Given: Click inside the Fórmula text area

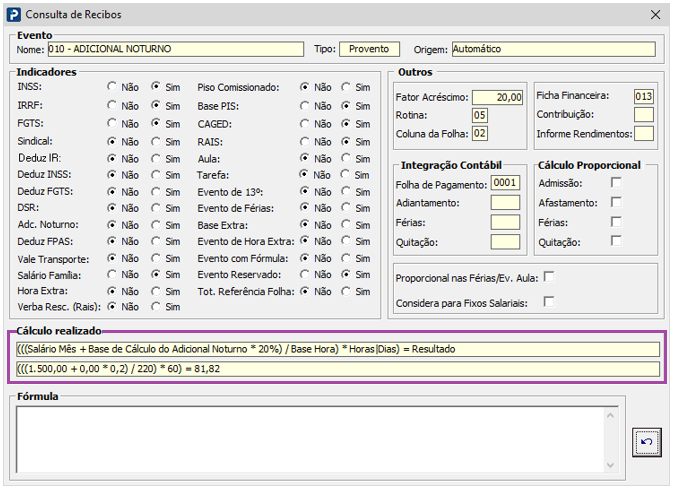Looking at the screenshot, I should click(x=320, y=438).
